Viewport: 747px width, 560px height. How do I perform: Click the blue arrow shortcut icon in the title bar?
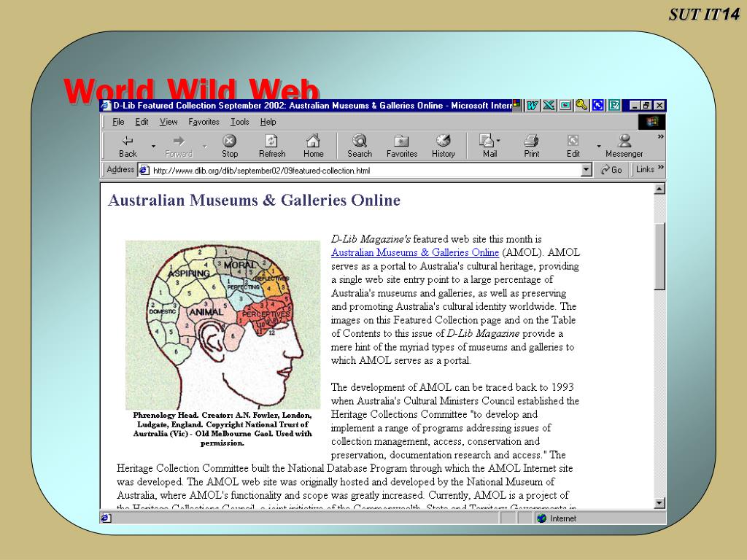coord(598,105)
